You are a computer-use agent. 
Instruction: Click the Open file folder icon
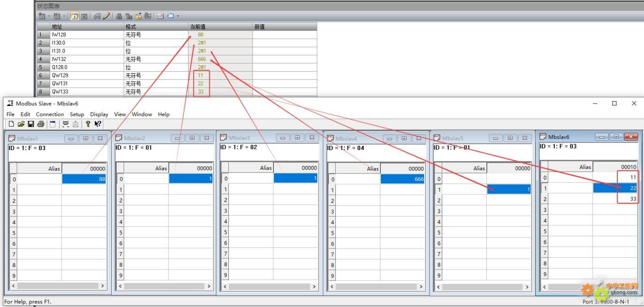(21, 124)
